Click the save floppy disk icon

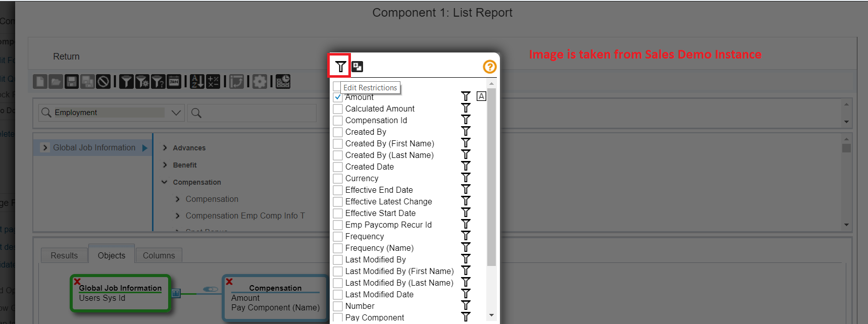(72, 81)
